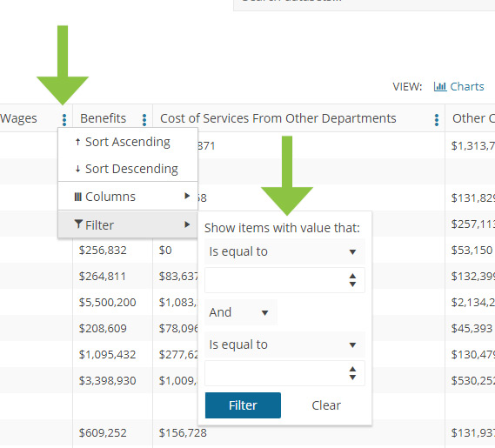Expand the Filter submenu arrow

pyautogui.click(x=187, y=224)
